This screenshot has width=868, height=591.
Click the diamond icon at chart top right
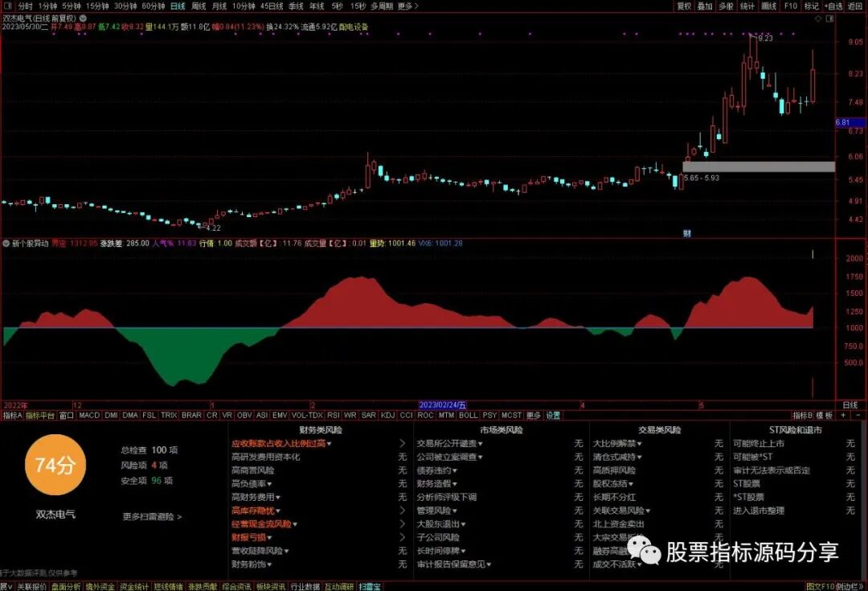[x=819, y=18]
